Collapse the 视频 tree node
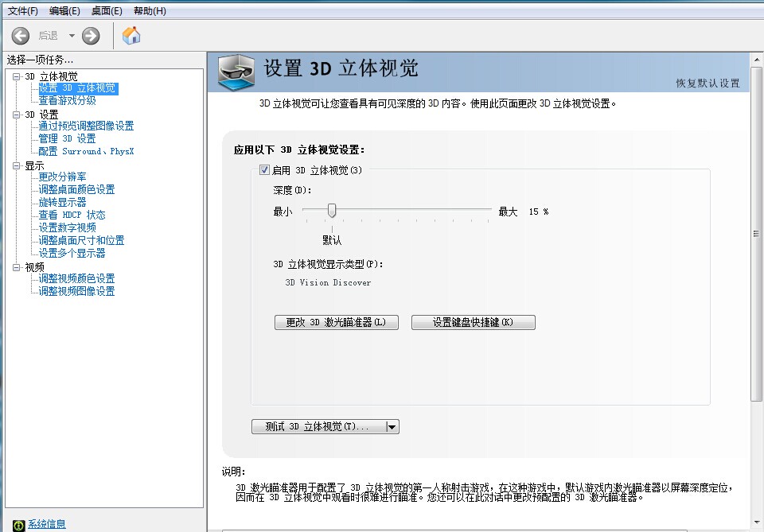 pos(16,267)
